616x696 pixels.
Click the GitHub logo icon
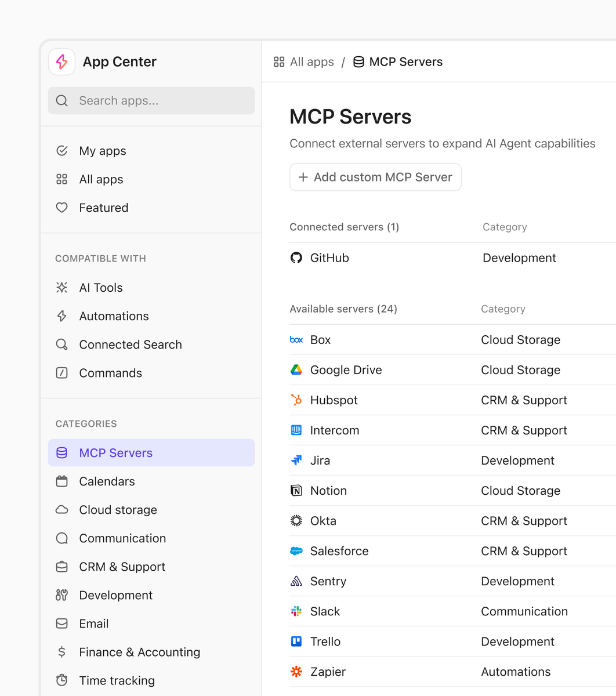point(296,258)
